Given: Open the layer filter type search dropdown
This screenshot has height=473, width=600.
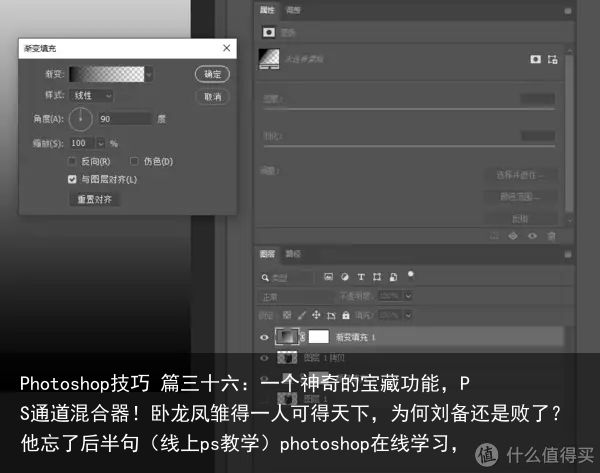Looking at the screenshot, I should click(x=286, y=277).
